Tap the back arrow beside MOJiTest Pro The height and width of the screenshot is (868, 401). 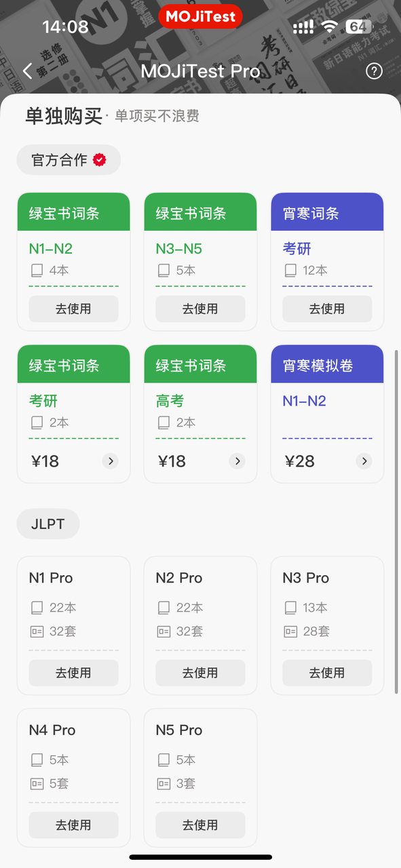pyautogui.click(x=27, y=71)
